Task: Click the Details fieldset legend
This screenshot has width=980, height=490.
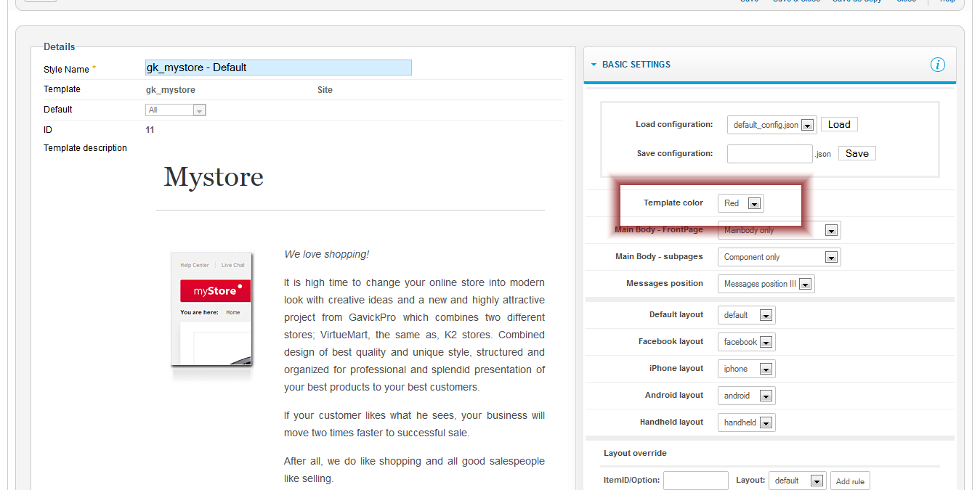Action: pyautogui.click(x=60, y=46)
